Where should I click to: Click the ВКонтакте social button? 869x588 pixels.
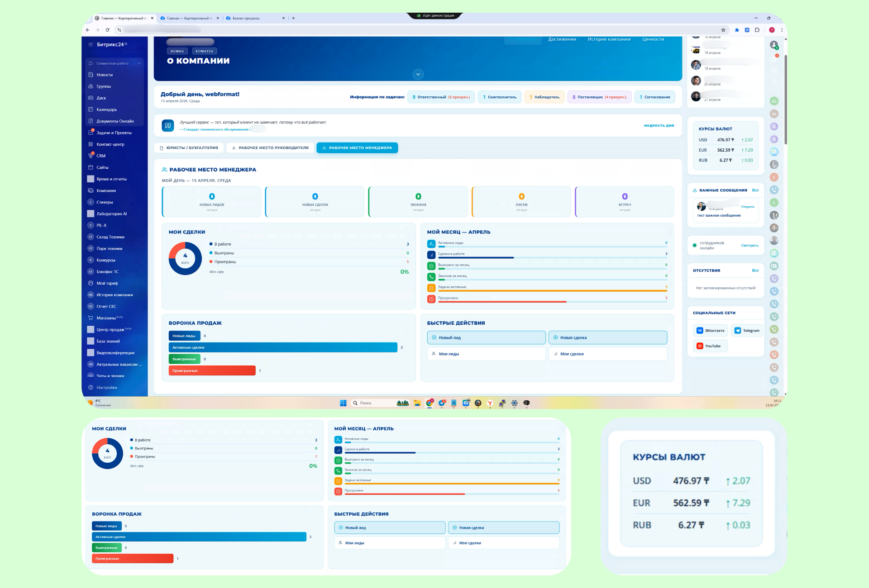[x=711, y=331]
